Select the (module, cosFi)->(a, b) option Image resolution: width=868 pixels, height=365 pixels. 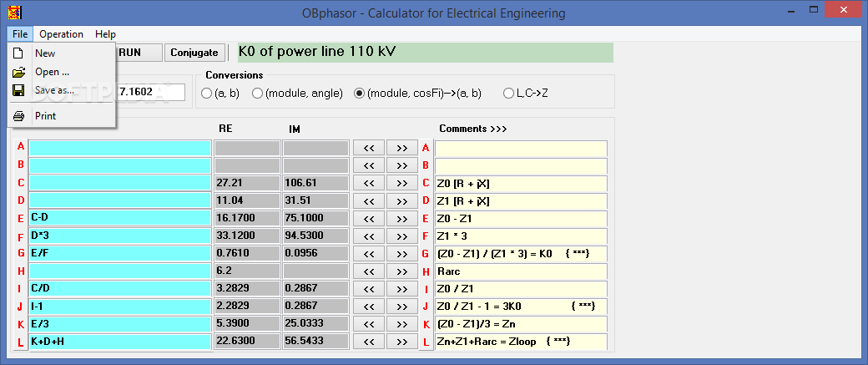[417, 94]
